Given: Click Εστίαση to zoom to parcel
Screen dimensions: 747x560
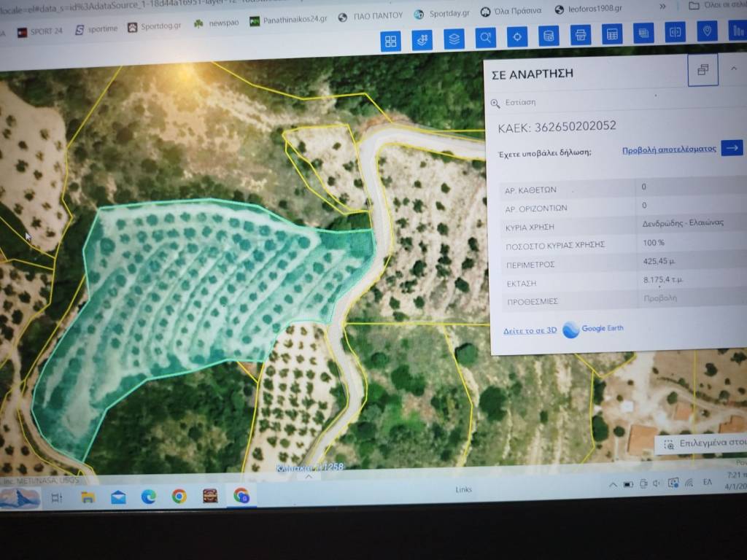Looking at the screenshot, I should [x=520, y=103].
